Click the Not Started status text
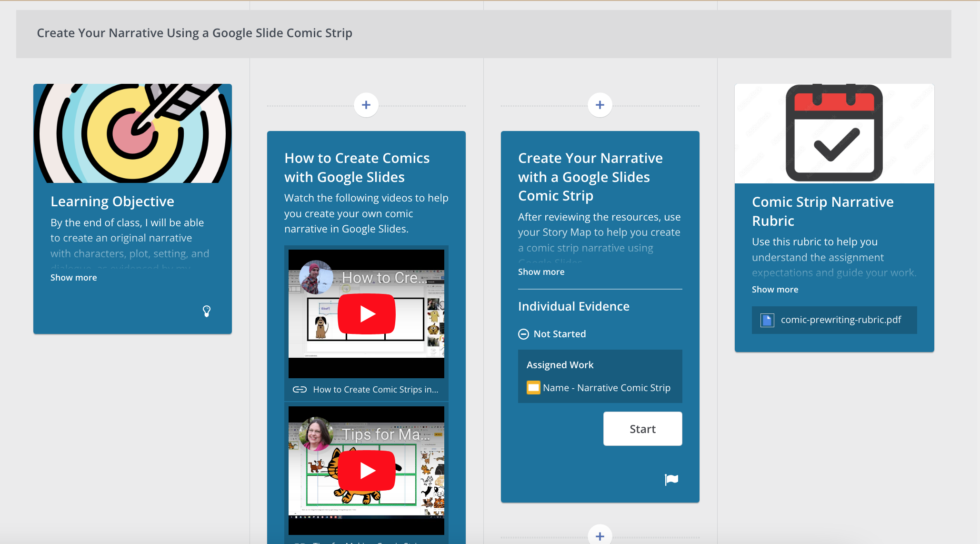Screen dimensions: 980x544 pyautogui.click(x=560, y=334)
